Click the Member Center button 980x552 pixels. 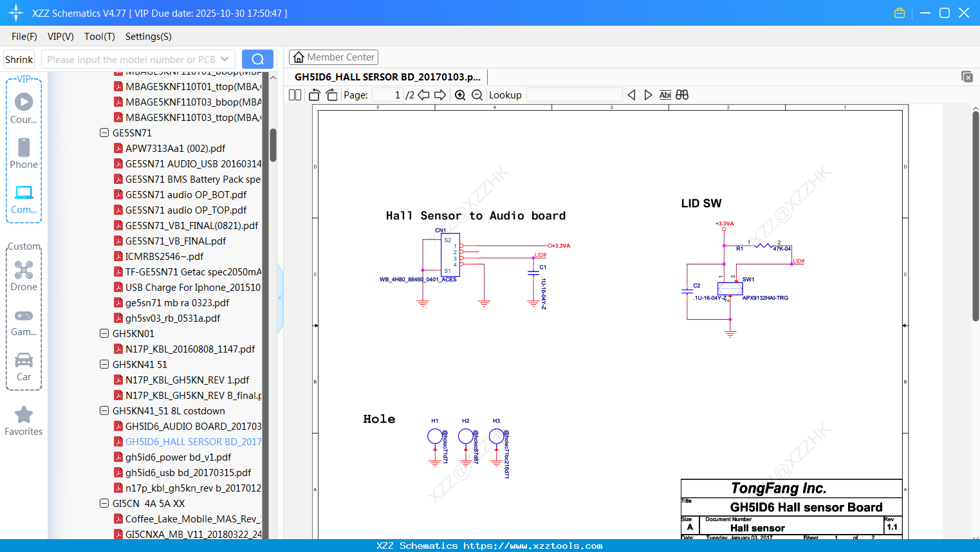coord(333,57)
